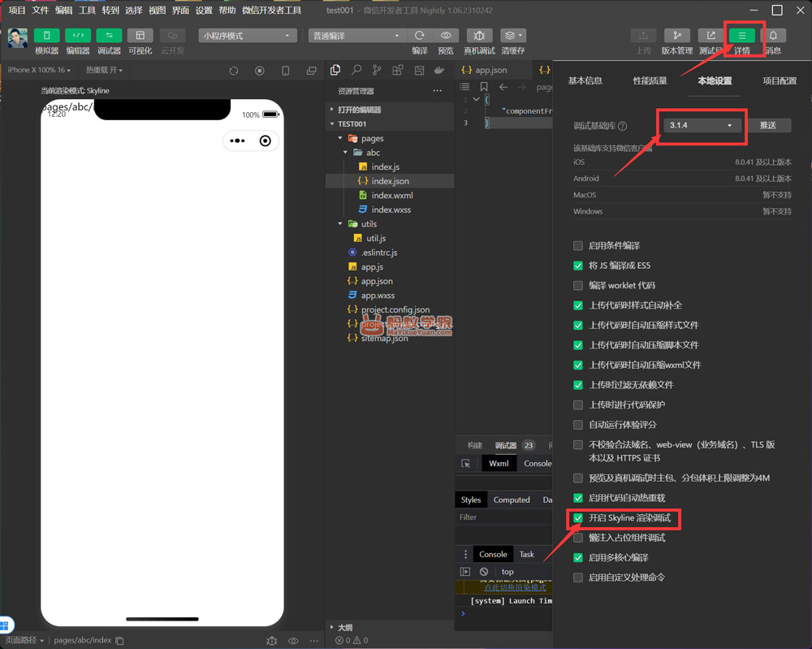Open the 设置 menu
Screen dimensions: 812x649
point(204,10)
